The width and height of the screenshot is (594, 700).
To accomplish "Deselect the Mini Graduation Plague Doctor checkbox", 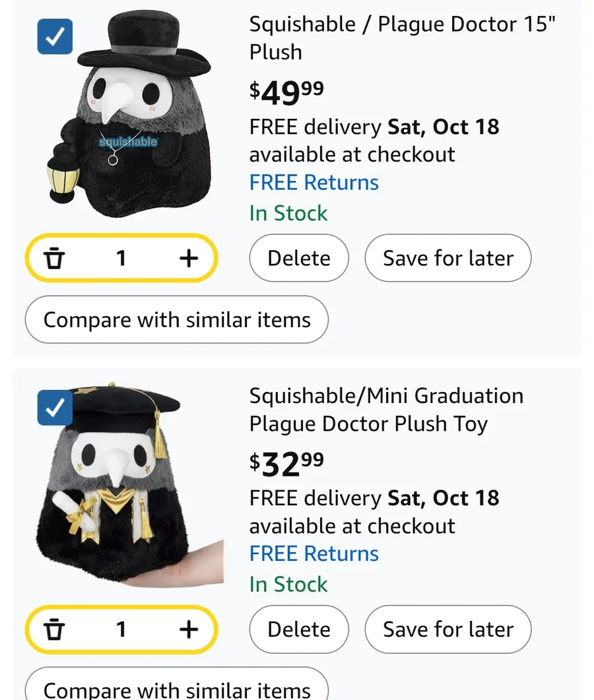I will pos(55,408).
